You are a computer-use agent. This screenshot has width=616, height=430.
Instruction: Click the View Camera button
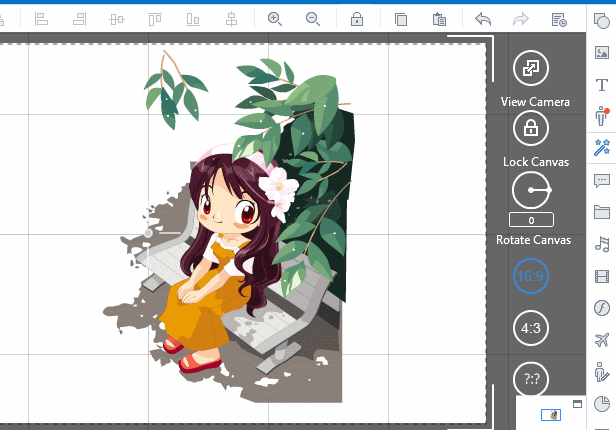pos(531,68)
